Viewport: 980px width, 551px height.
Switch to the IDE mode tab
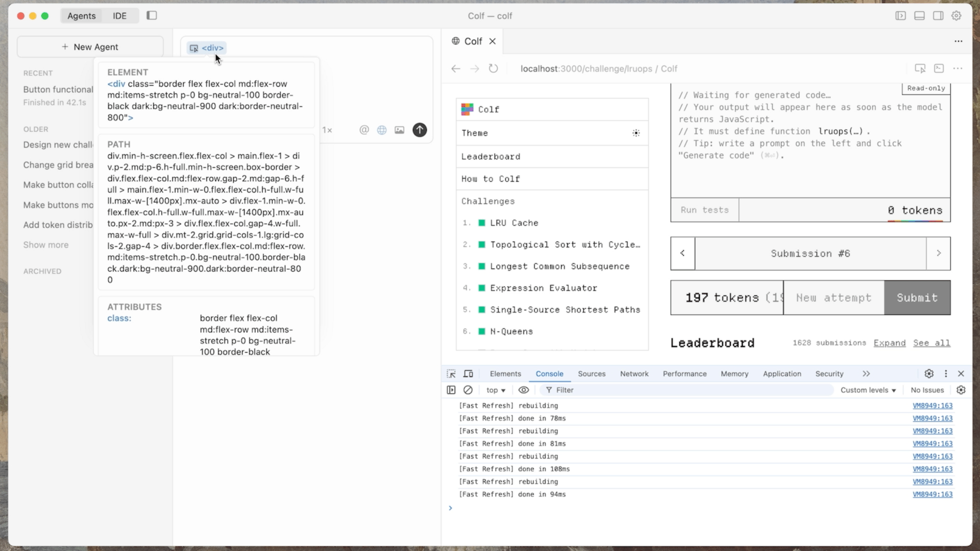119,16
